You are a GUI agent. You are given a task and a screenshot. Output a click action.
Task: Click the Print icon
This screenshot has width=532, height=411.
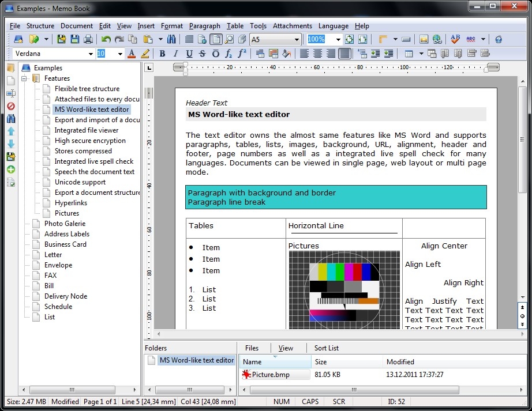(88, 39)
